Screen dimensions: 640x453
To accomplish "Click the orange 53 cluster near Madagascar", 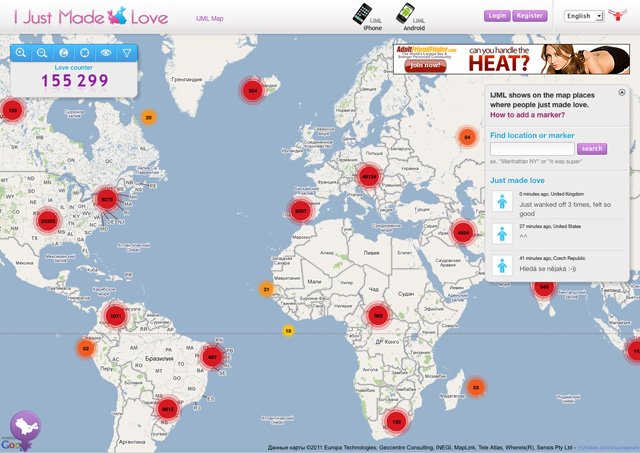I will click(x=476, y=387).
